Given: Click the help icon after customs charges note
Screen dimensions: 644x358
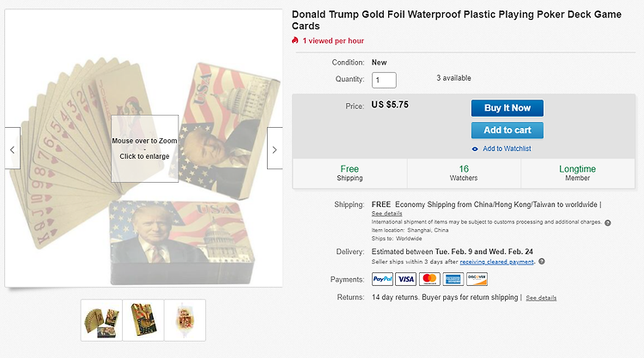Looking at the screenshot, I should click(x=607, y=222).
